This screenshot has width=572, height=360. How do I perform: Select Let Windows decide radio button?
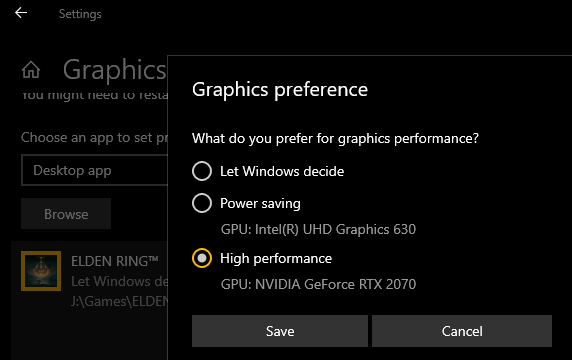tap(202, 171)
